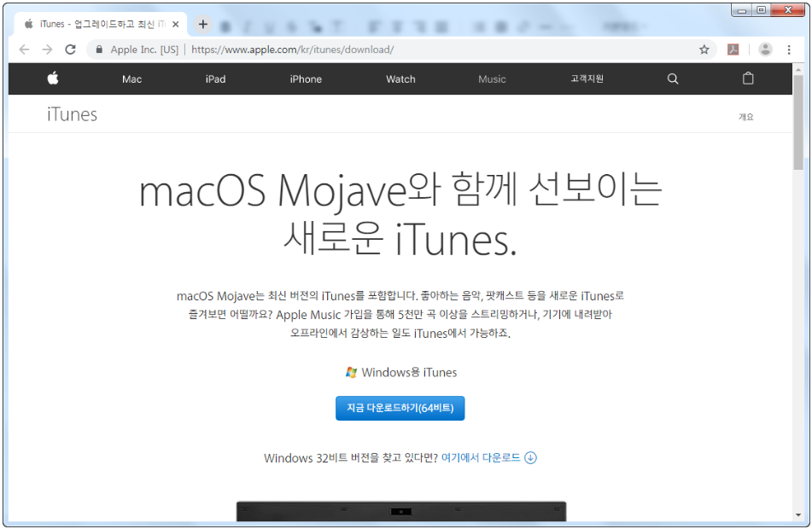Open the iPad menu item
Viewport: 812px width, 529px height.
click(x=215, y=79)
